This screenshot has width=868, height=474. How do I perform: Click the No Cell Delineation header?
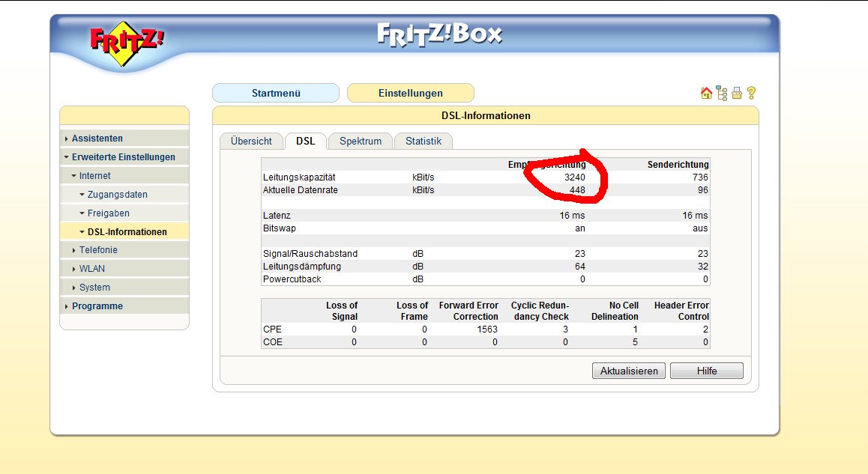(615, 311)
